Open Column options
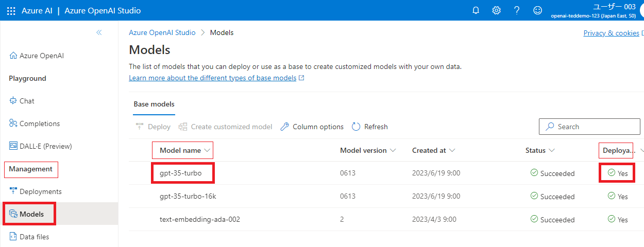 [312, 127]
